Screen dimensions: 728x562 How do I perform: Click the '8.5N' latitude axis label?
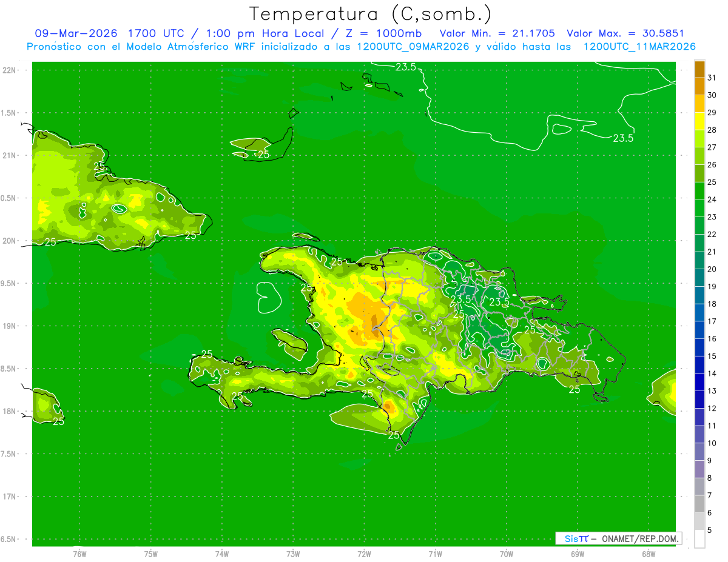pos(9,369)
